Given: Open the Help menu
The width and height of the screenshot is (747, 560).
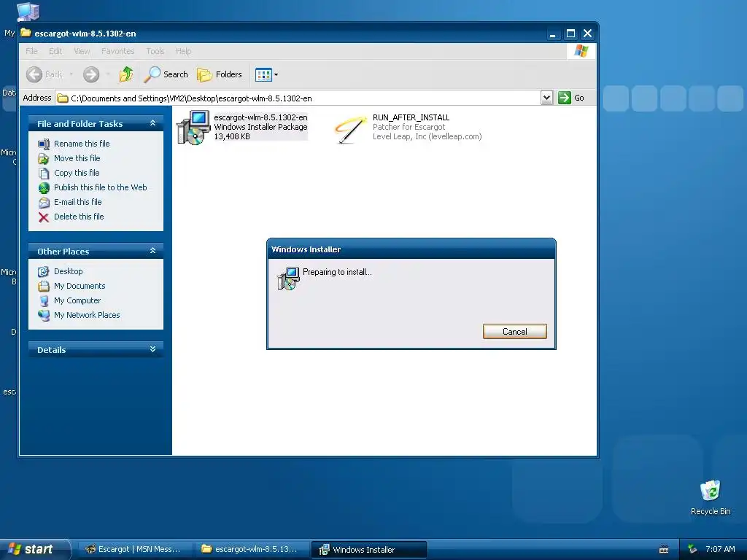Looking at the screenshot, I should [183, 51].
